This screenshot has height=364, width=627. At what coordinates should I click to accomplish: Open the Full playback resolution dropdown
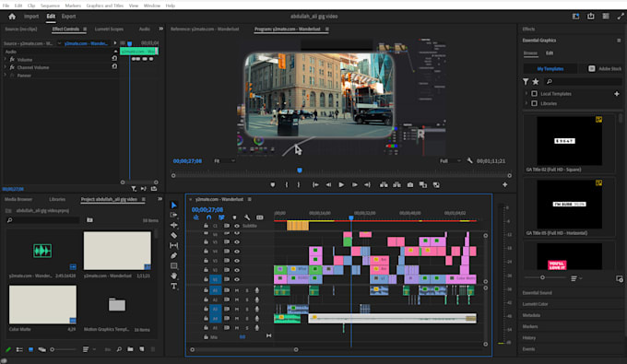(x=450, y=161)
